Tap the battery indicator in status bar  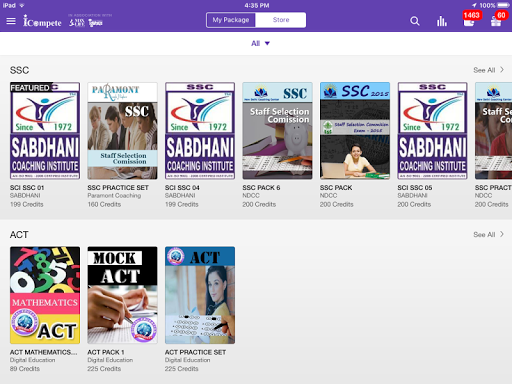click(503, 5)
